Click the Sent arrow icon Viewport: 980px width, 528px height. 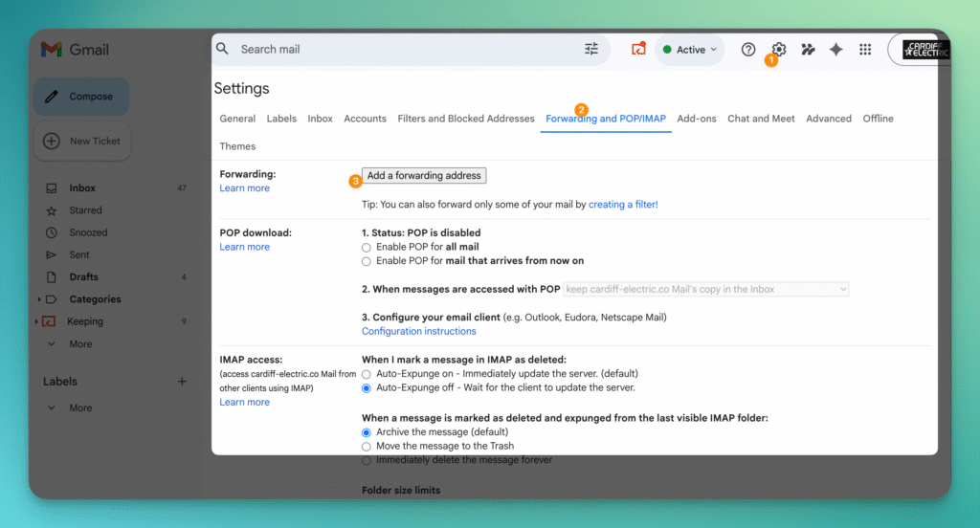[x=52, y=255]
